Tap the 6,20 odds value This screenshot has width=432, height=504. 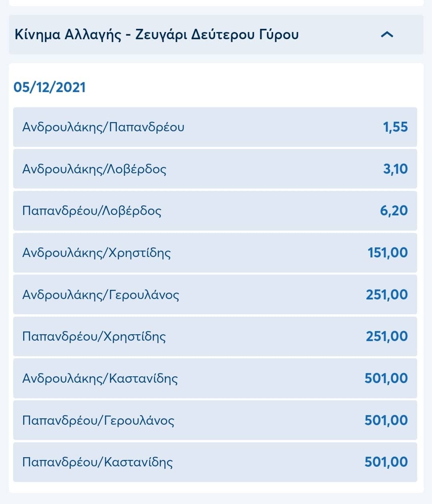point(394,211)
